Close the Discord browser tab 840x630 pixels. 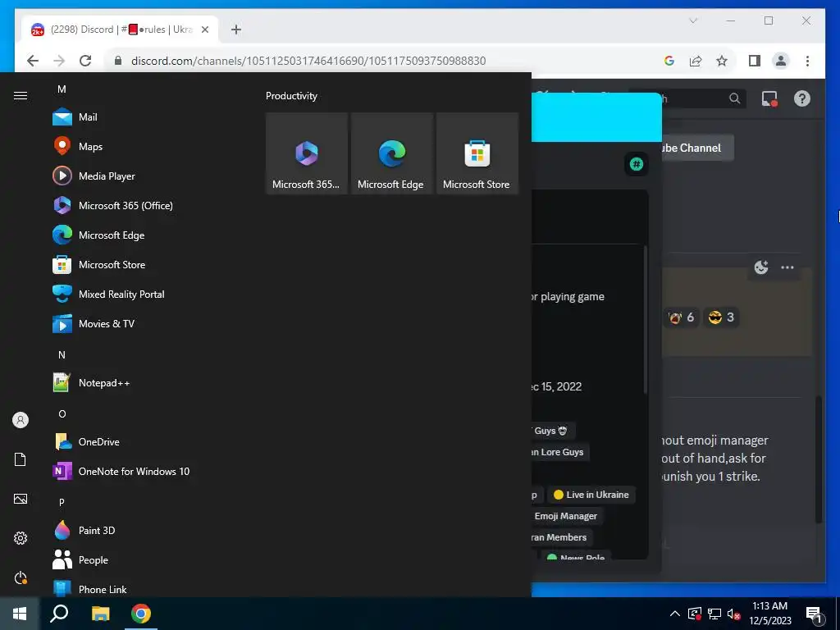[x=204, y=30]
